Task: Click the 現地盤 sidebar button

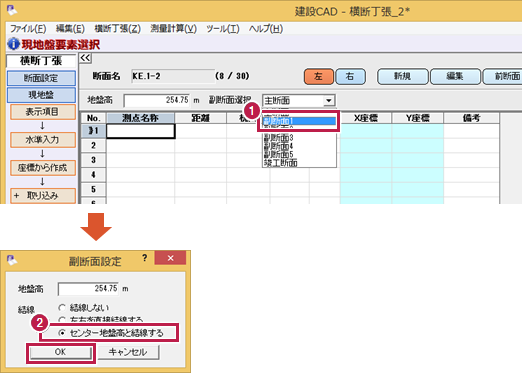Action: 41,95
